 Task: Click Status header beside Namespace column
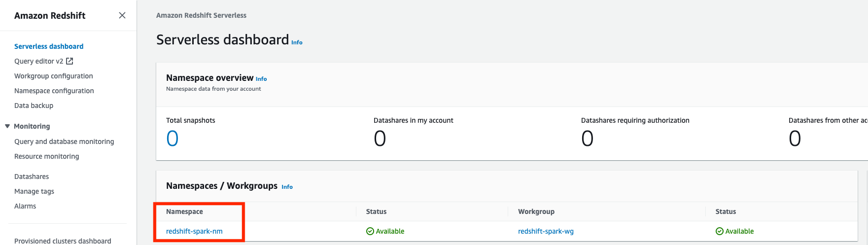pyautogui.click(x=376, y=211)
